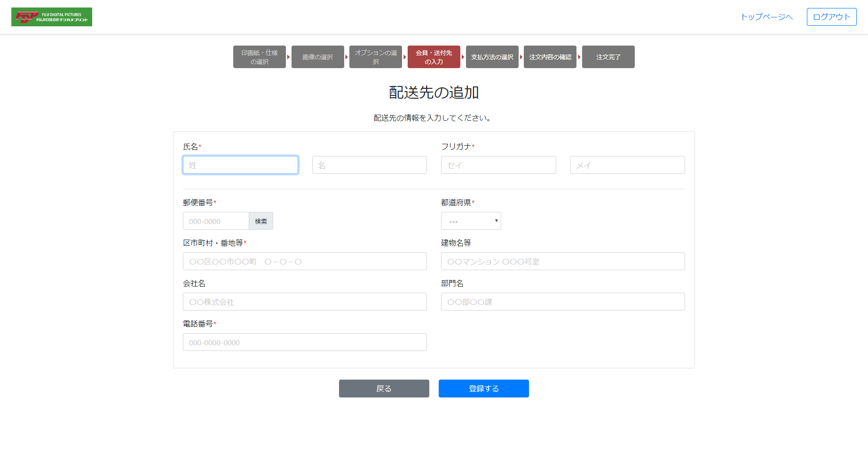Click the 電話番号 phone number field

(305, 342)
